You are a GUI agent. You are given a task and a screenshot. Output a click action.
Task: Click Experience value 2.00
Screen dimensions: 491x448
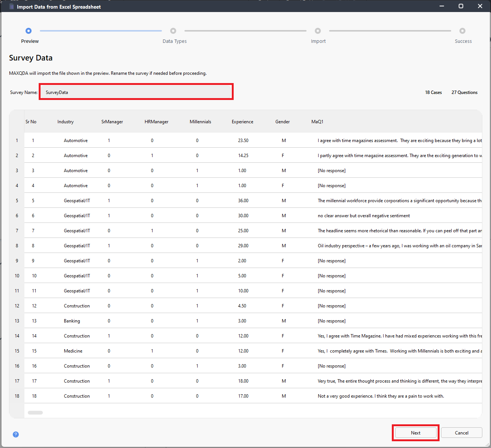pyautogui.click(x=242, y=261)
